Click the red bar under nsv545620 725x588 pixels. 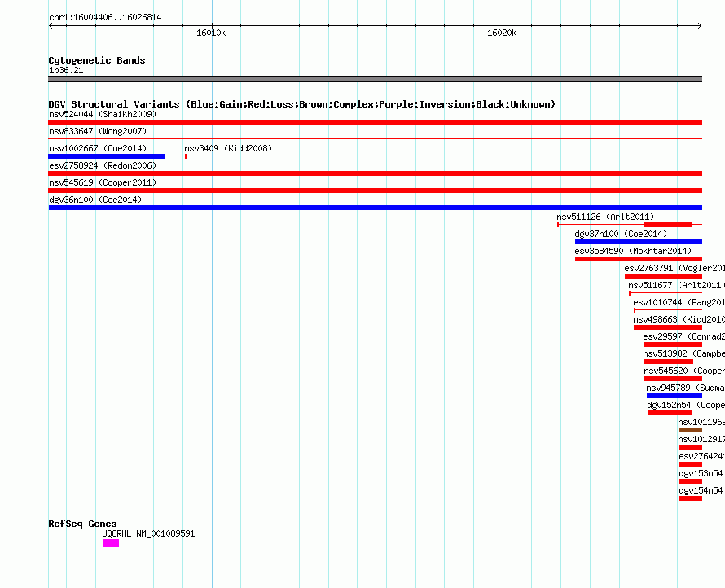point(673,379)
